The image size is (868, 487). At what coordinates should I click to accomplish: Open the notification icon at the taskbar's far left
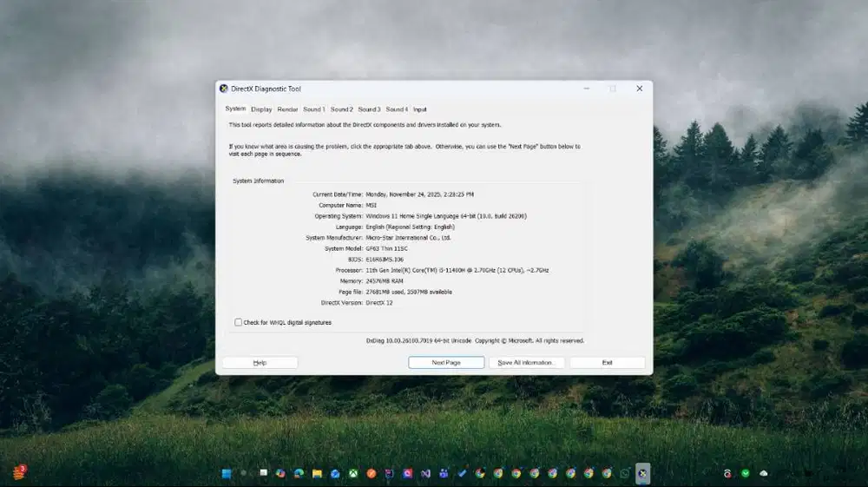click(18, 472)
